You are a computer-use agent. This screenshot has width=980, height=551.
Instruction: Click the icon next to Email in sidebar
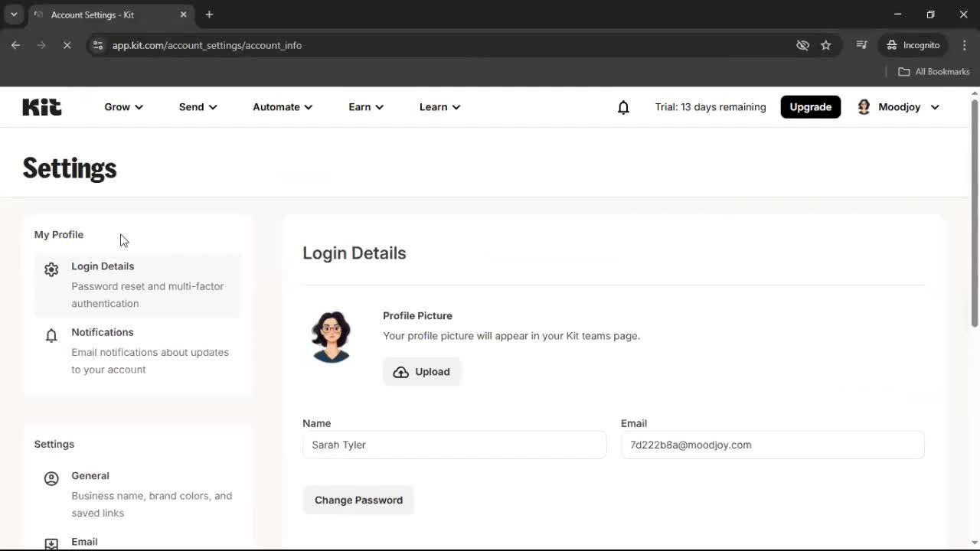[x=51, y=543]
